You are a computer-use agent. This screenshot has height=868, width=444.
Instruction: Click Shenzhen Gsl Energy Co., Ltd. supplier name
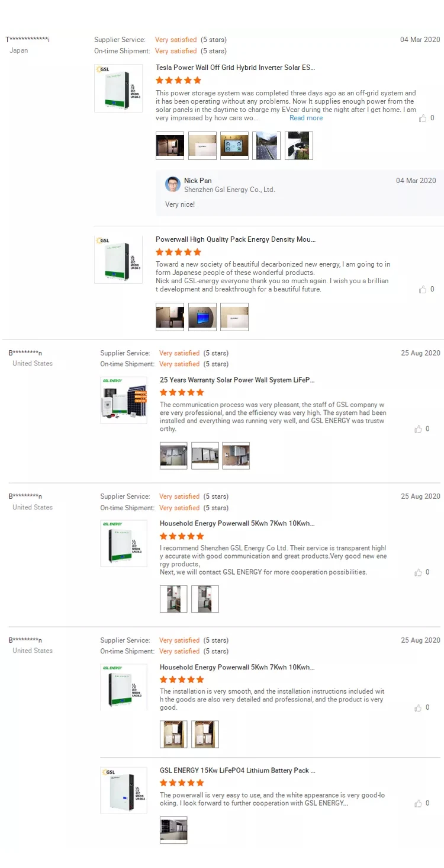pos(230,190)
